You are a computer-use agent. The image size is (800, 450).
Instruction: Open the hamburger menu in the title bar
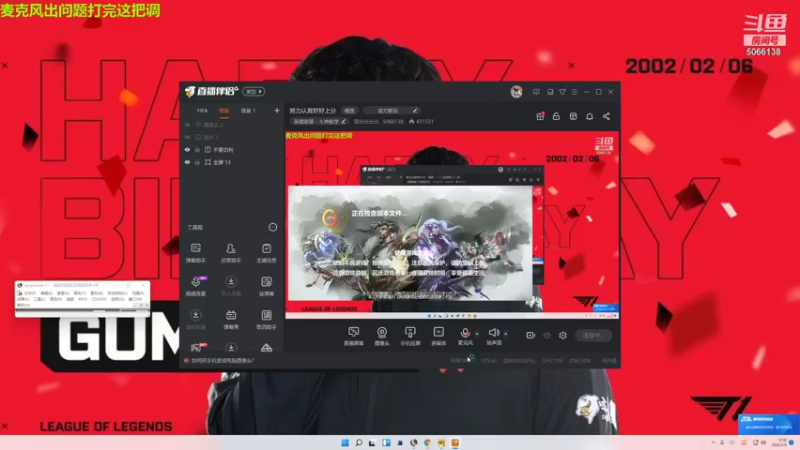point(574,92)
